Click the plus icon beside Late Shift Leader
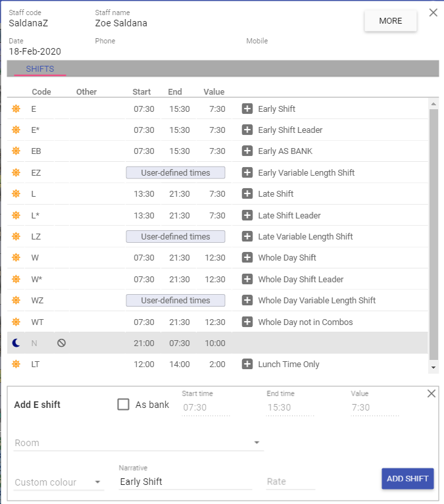 pos(247,216)
